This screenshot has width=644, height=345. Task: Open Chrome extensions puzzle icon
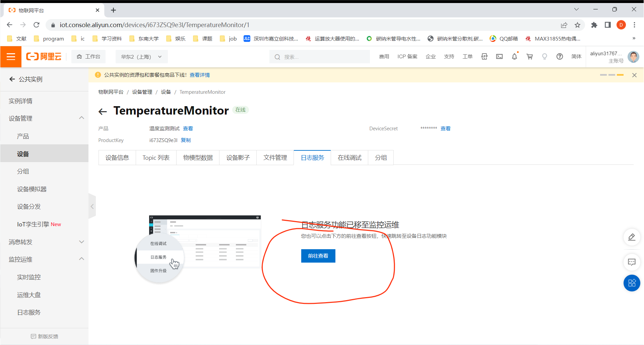point(594,25)
